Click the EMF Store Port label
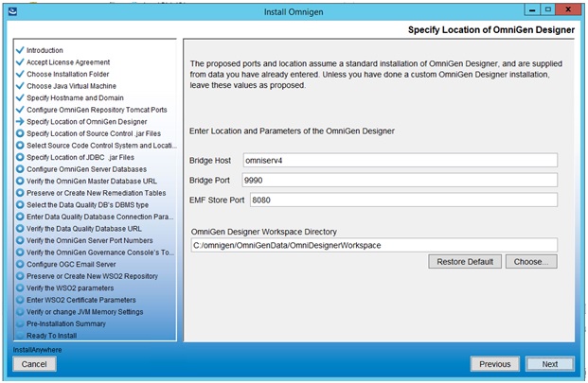Viewport: 588px width, 383px height. 217,200
